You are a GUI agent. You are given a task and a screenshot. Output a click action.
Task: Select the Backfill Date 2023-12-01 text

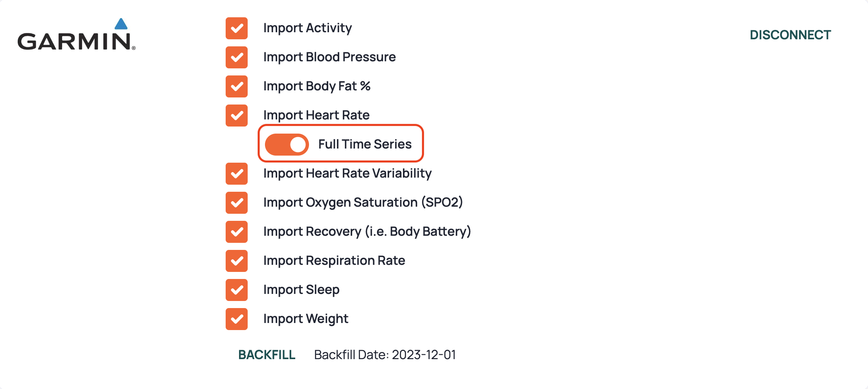click(385, 355)
